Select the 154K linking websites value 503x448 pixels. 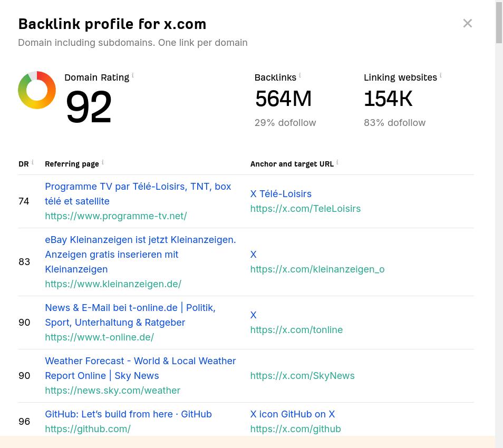click(388, 99)
